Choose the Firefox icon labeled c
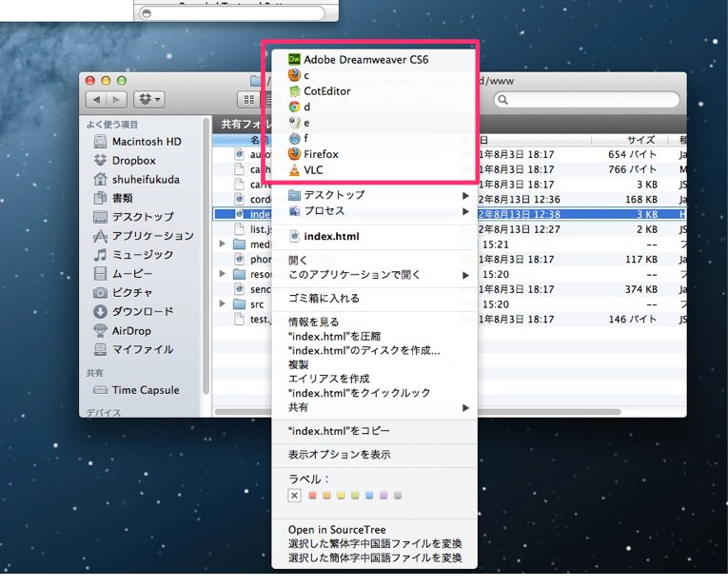The width and height of the screenshot is (728, 587). tap(294, 75)
